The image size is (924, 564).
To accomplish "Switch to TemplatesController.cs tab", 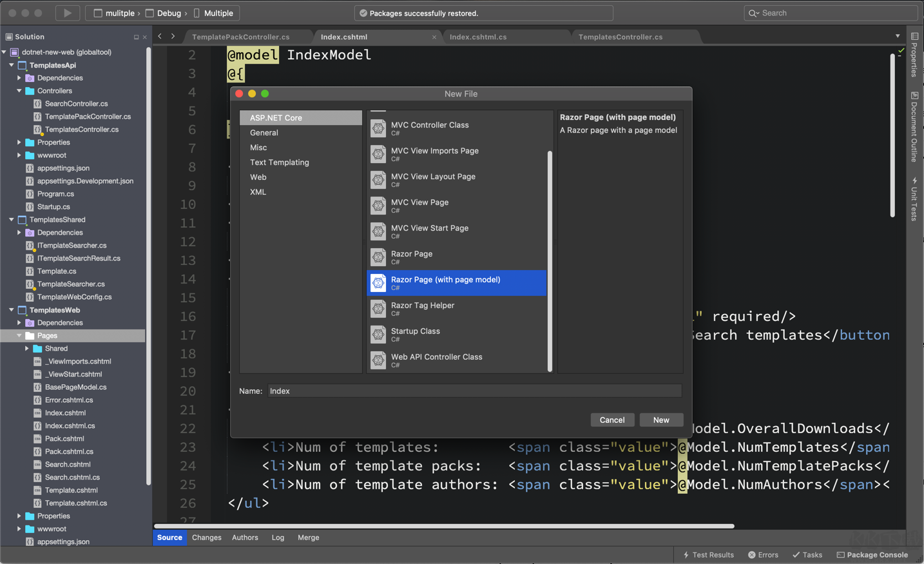I will (620, 37).
